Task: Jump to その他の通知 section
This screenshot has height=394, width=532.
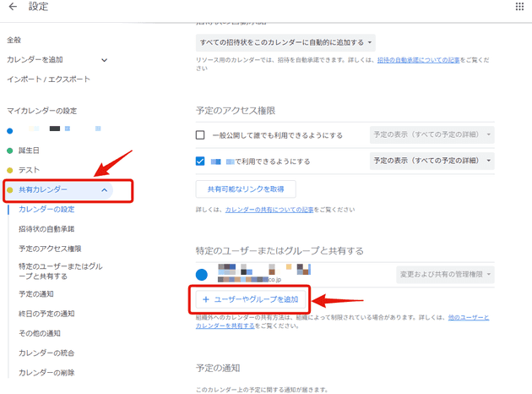Action: tap(40, 333)
